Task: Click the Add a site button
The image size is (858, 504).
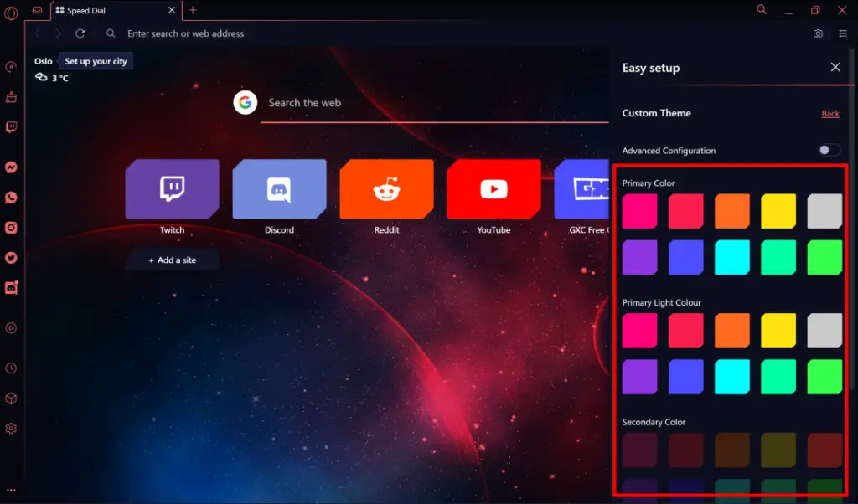Action: 173,260
